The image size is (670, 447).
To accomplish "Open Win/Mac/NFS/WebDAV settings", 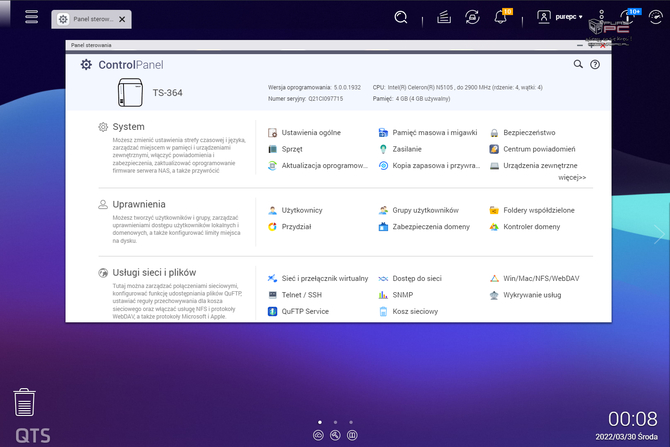I will 534,278.
